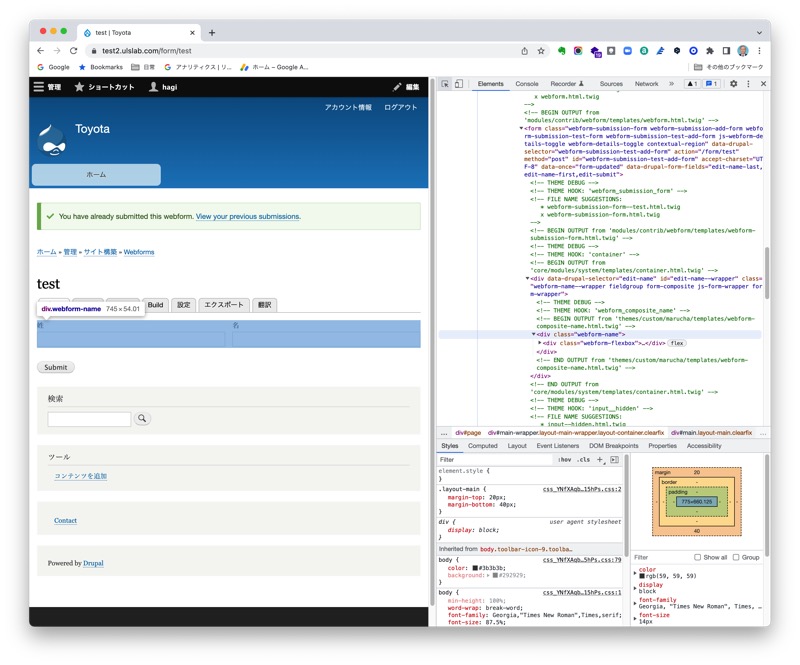800x665 pixels.
Task: Click the warnings counter badge in DevTools
Action: click(692, 84)
